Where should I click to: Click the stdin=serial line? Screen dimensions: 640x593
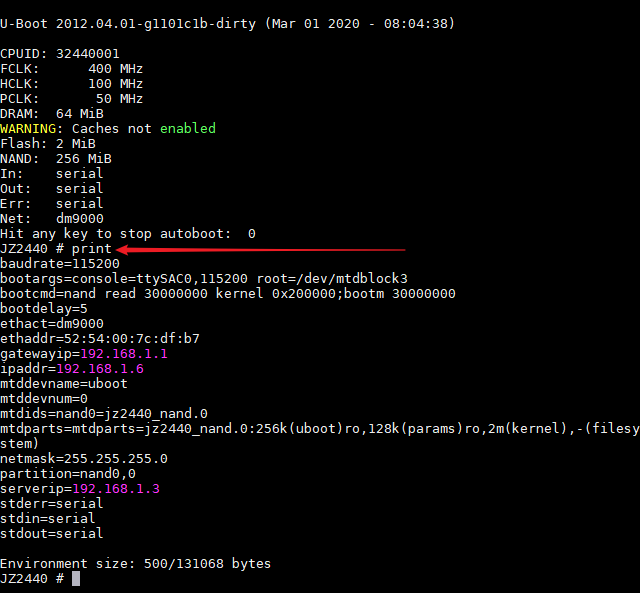pyautogui.click(x=48, y=519)
